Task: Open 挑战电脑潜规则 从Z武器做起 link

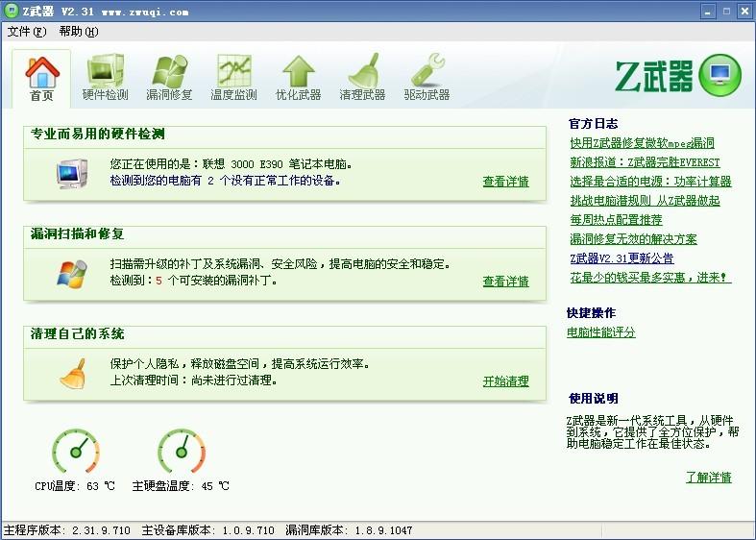Action: point(645,201)
